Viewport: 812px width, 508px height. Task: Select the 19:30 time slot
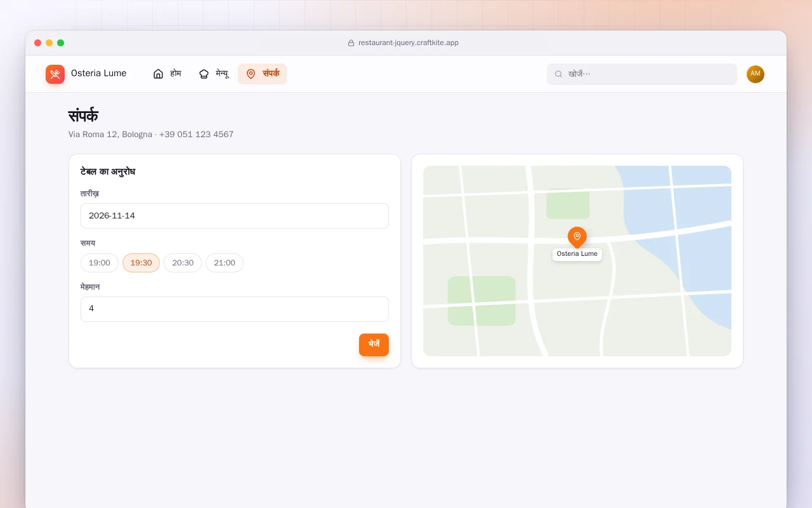[x=141, y=263]
